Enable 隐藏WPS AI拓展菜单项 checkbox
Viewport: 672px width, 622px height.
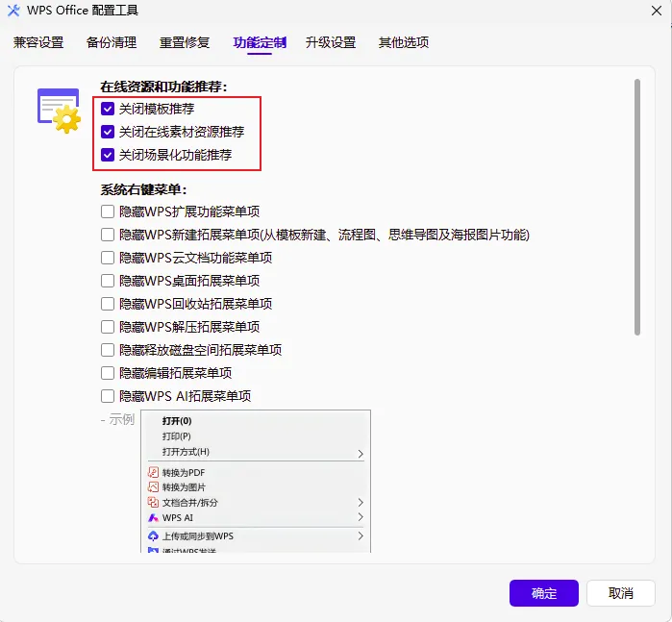click(108, 396)
